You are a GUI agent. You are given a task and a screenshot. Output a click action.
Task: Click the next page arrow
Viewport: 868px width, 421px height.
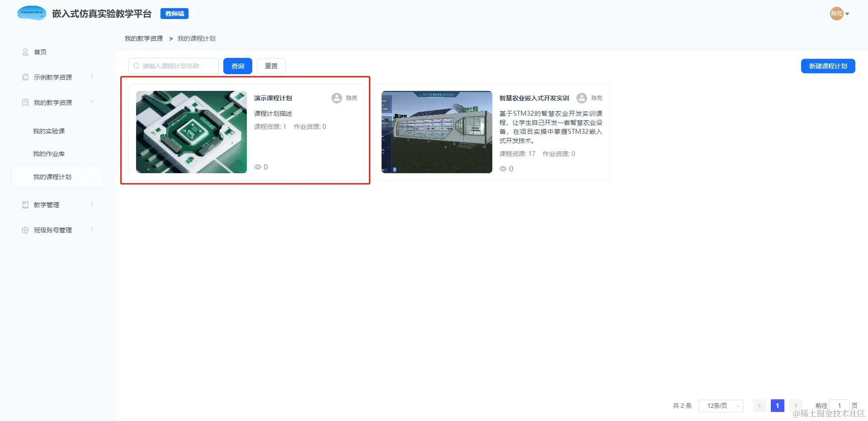[x=796, y=406]
